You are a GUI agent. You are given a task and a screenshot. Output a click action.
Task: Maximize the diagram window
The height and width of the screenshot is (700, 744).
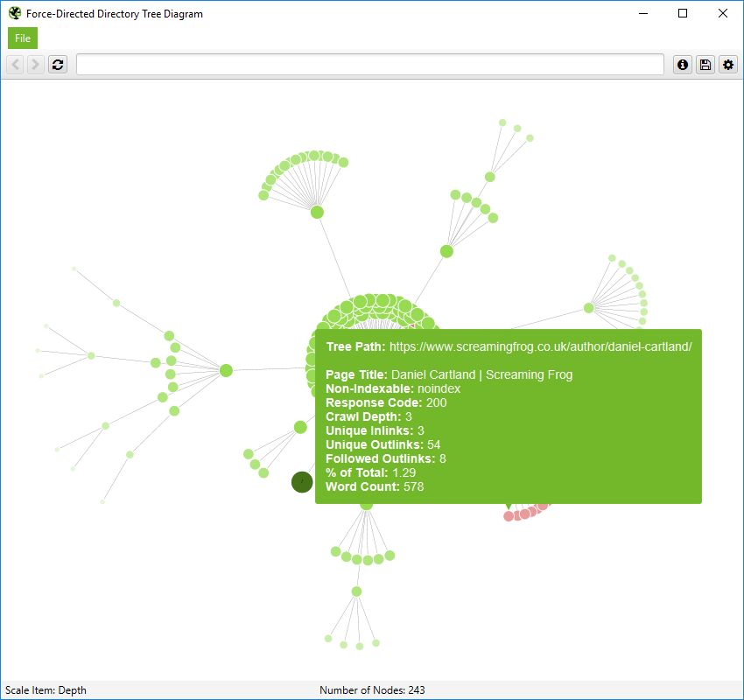[x=683, y=13]
